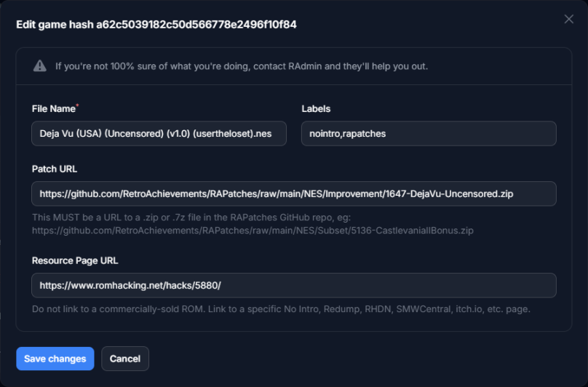Image resolution: width=588 pixels, height=387 pixels.
Task: Click the commercially-sold ROM hint text
Action: [281, 309]
